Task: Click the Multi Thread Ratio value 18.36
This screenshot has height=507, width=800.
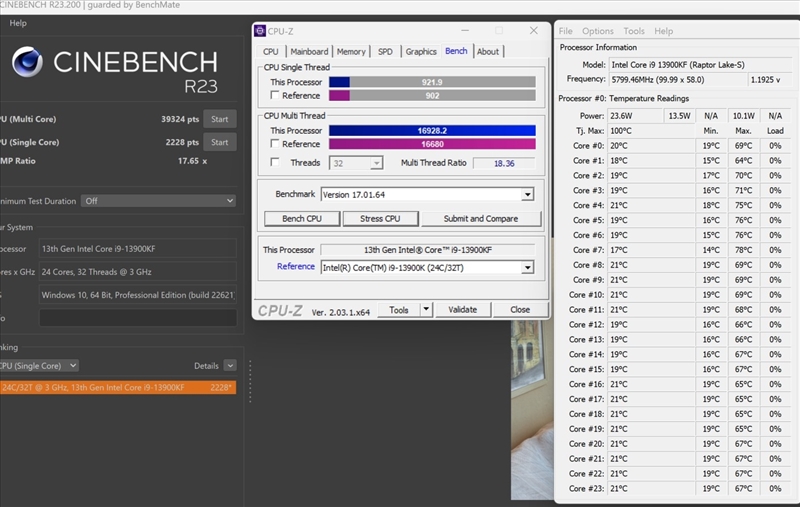Action: coord(504,163)
